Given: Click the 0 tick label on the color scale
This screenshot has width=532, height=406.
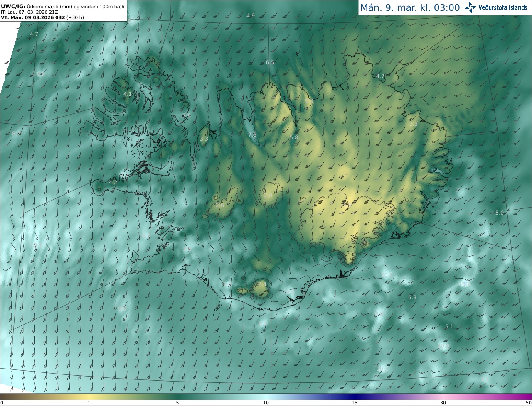Looking at the screenshot, I should tap(2, 403).
